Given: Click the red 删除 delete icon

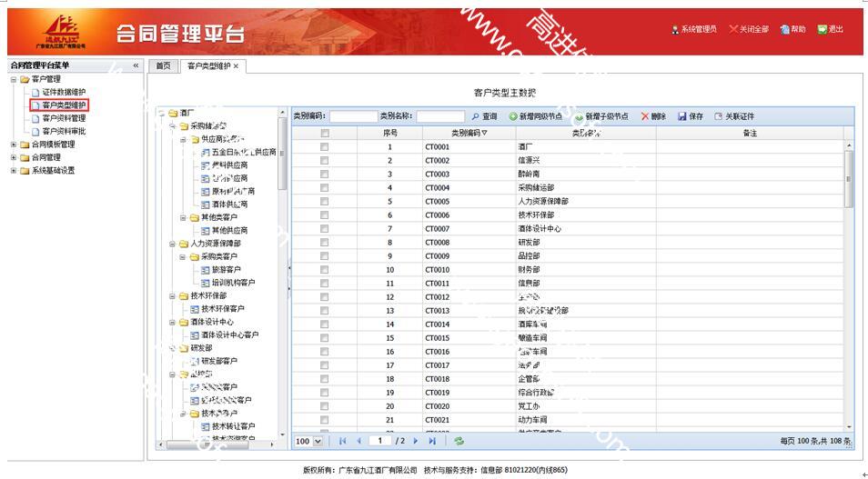Looking at the screenshot, I should pyautogui.click(x=645, y=116).
